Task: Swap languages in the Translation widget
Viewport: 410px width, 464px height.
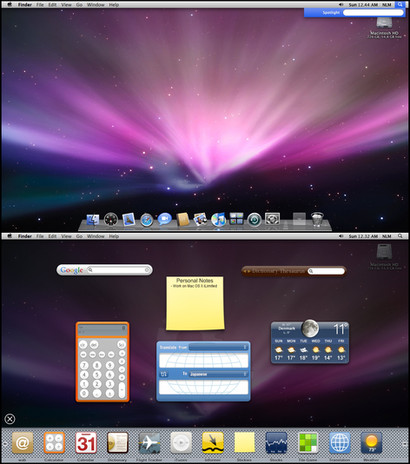Action: tap(163, 374)
